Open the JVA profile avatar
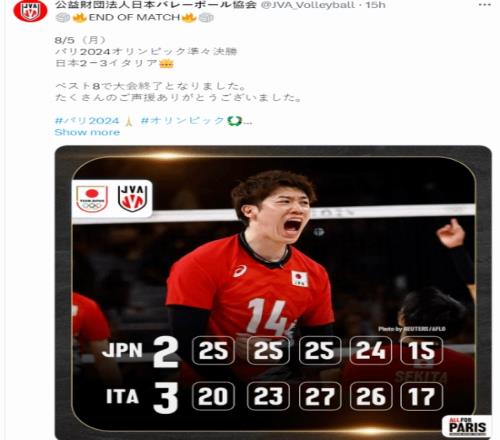 point(30,11)
